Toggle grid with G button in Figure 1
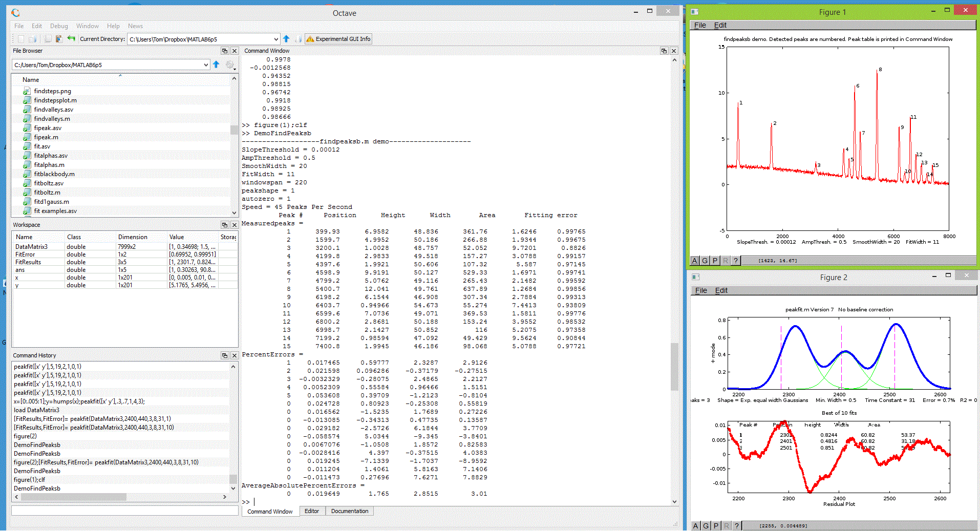Image resolution: width=980 pixels, height=531 pixels. tap(705, 261)
